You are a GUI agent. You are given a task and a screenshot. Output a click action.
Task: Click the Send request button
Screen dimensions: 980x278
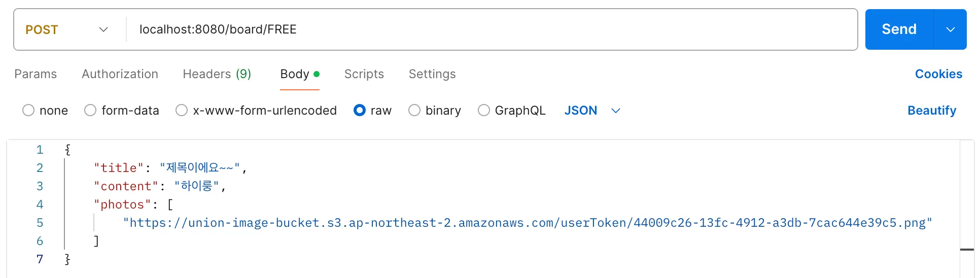tap(899, 29)
